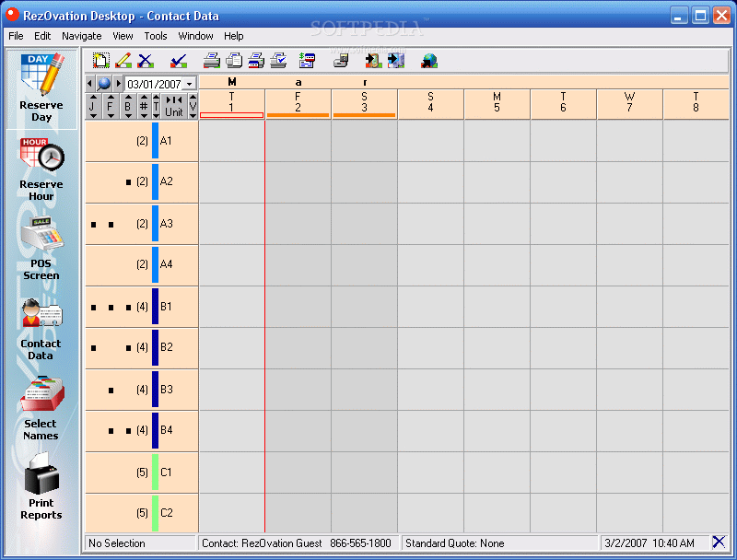Click the globe magnifier icon beside date
Viewport: 737px width, 560px height.
click(104, 84)
